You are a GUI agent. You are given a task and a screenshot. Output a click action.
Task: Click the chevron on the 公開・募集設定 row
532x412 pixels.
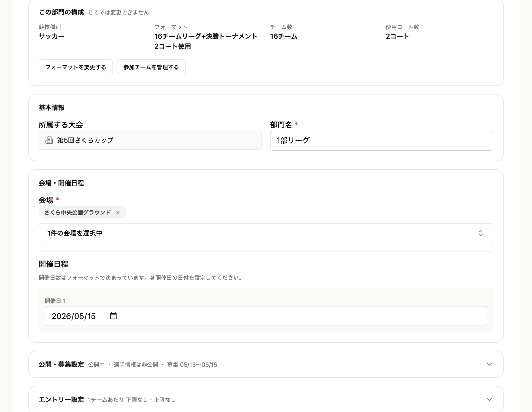point(489,364)
